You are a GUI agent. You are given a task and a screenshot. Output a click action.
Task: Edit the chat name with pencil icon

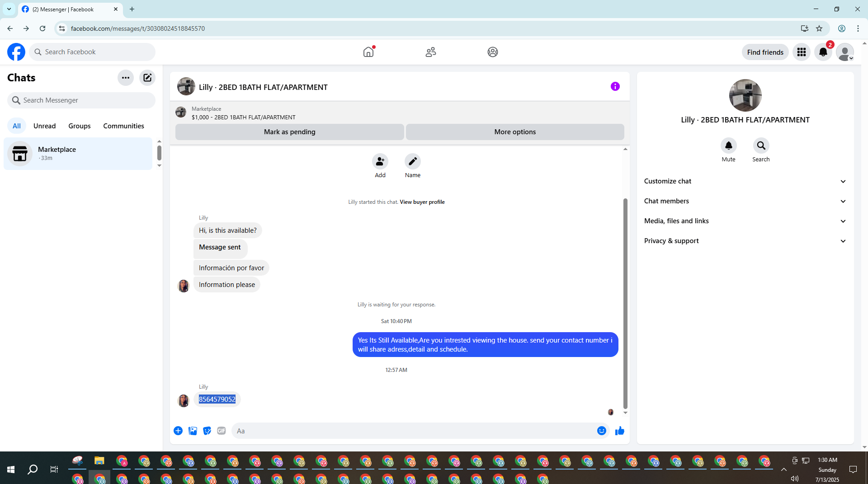[413, 161]
